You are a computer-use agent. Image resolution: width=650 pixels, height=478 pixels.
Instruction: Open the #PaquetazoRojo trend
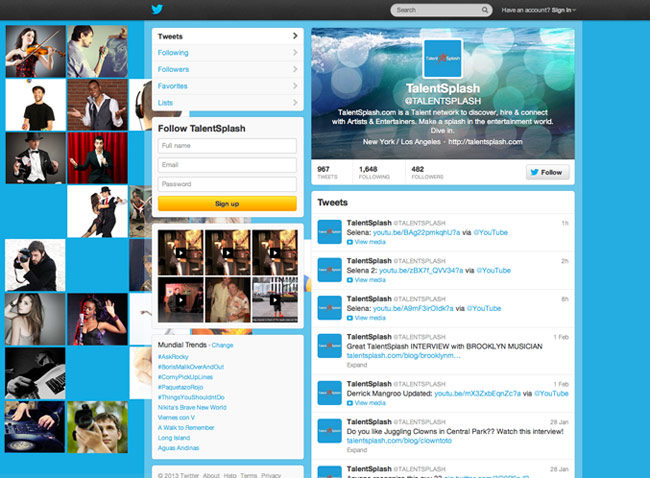(180, 387)
